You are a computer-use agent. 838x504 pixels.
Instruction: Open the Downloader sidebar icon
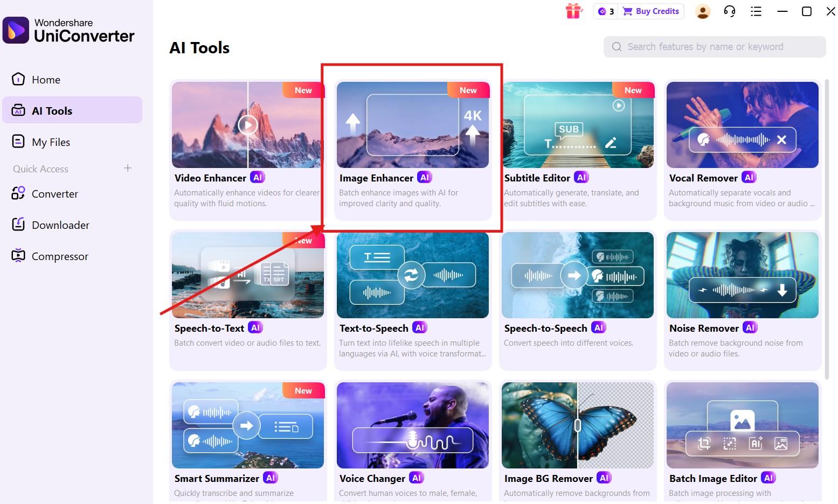18,225
